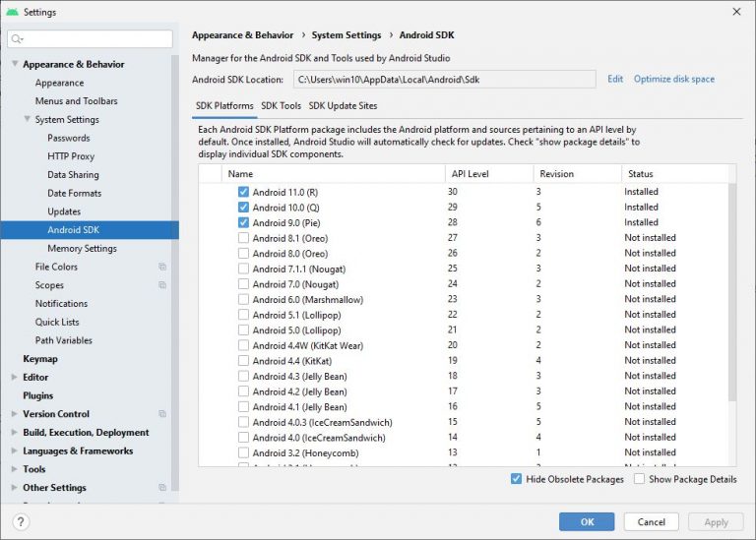
Task: Toggle Hide Obsolete Packages checkbox
Action: pos(516,479)
